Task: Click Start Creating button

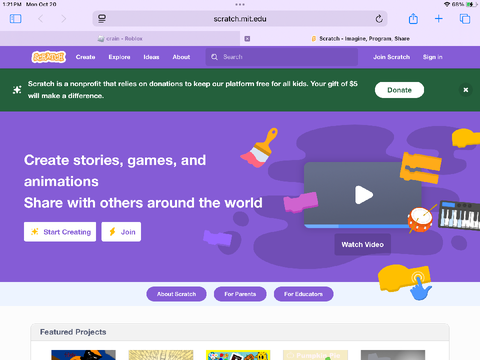Action: pyautogui.click(x=60, y=232)
